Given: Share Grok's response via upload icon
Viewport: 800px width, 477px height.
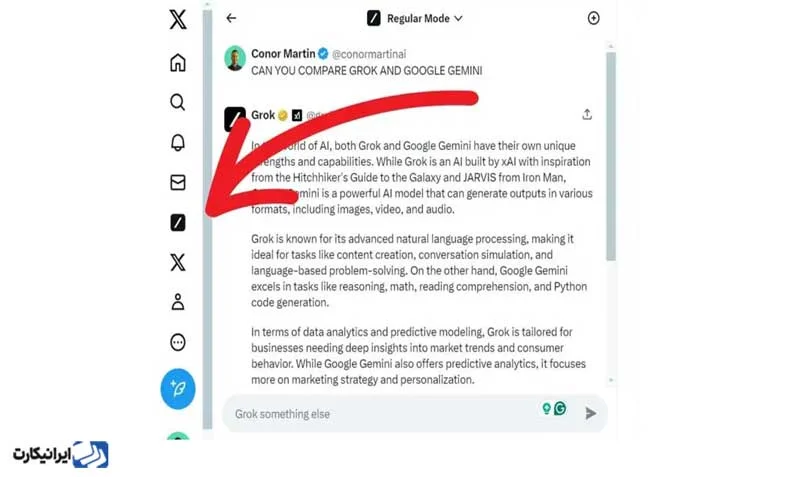Looking at the screenshot, I should click(587, 114).
